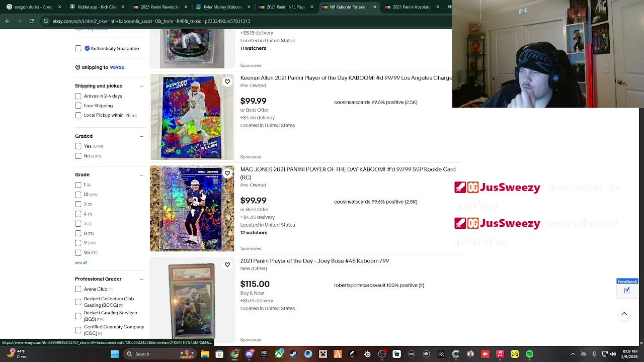Filter Graded to No
This screenshot has height=362, width=644.
point(78,156)
